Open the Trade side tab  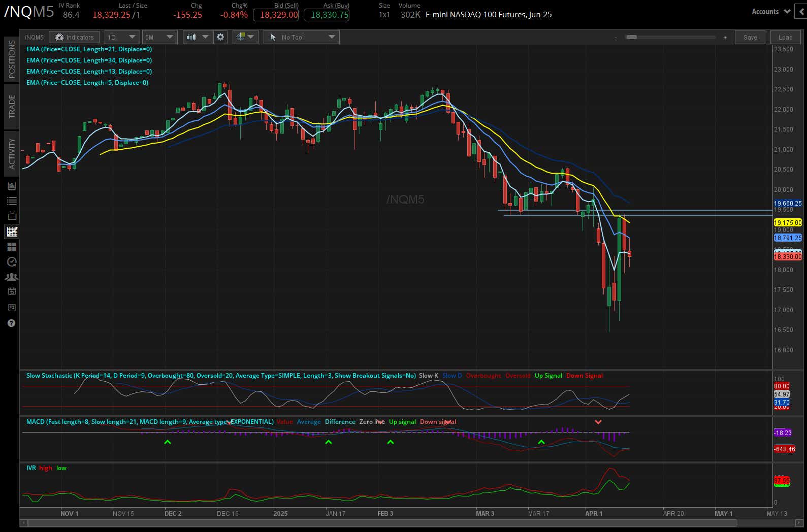tap(12, 106)
